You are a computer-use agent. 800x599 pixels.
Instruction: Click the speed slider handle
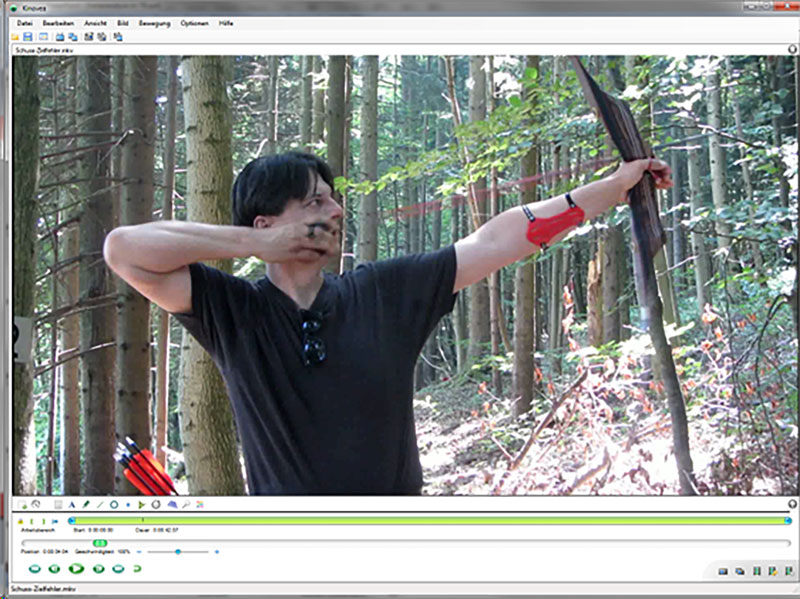point(178,551)
